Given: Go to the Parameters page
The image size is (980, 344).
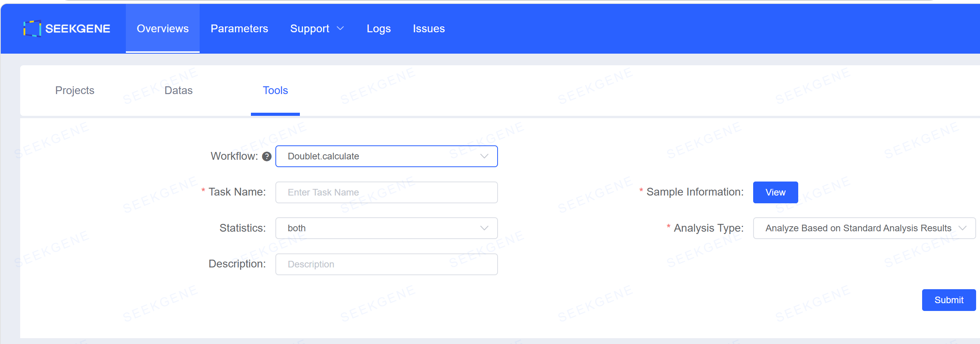Looking at the screenshot, I should pyautogui.click(x=239, y=28).
